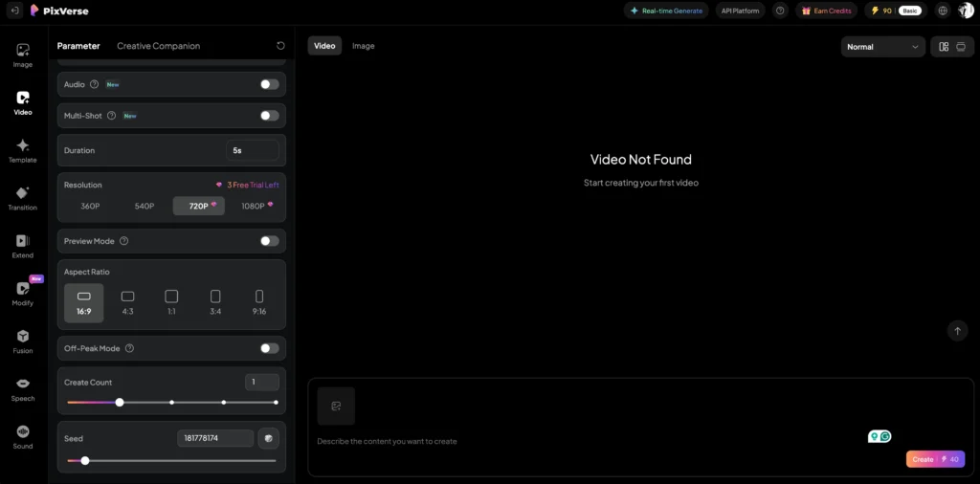Switch to single-column layout view icon
Image resolution: width=980 pixels, height=484 pixels.
tap(961, 47)
